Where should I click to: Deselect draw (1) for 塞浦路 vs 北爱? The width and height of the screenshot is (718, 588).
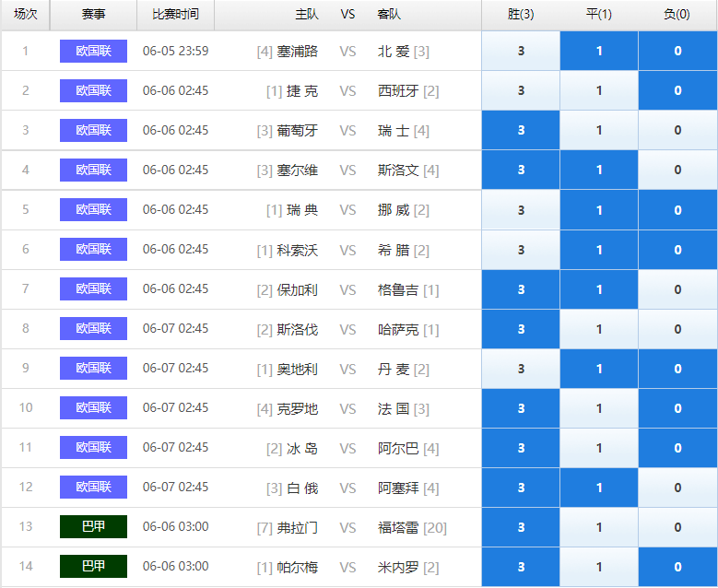tap(599, 51)
